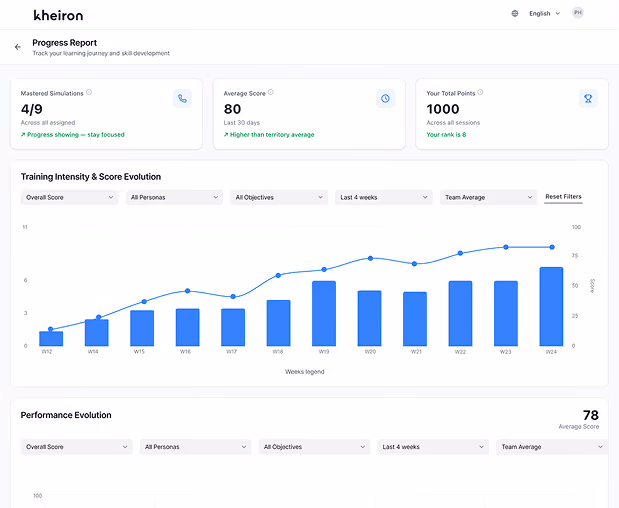
Task: Click the trophy icon on Total Points card
Action: 588,98
